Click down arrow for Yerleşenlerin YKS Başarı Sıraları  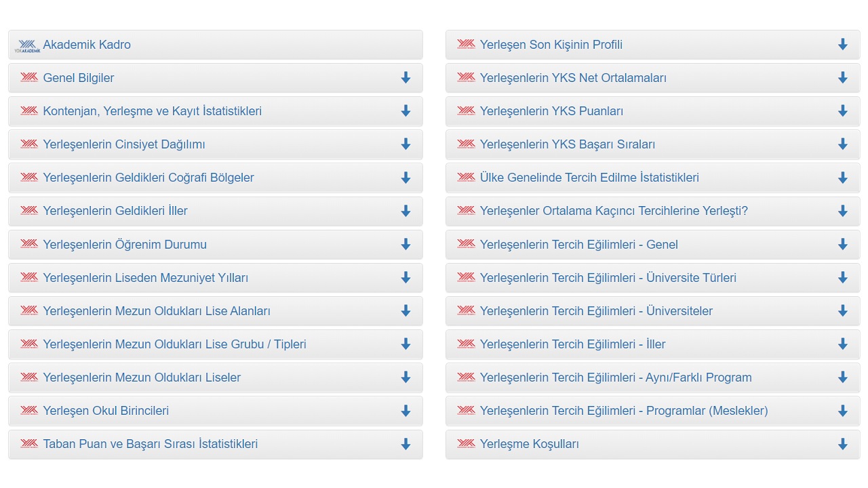pyautogui.click(x=843, y=144)
